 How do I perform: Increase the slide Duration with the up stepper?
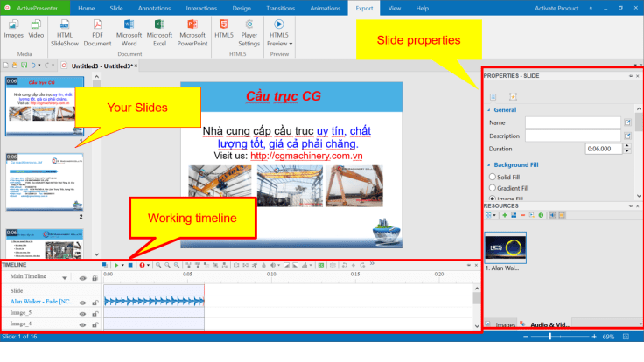tap(627, 146)
